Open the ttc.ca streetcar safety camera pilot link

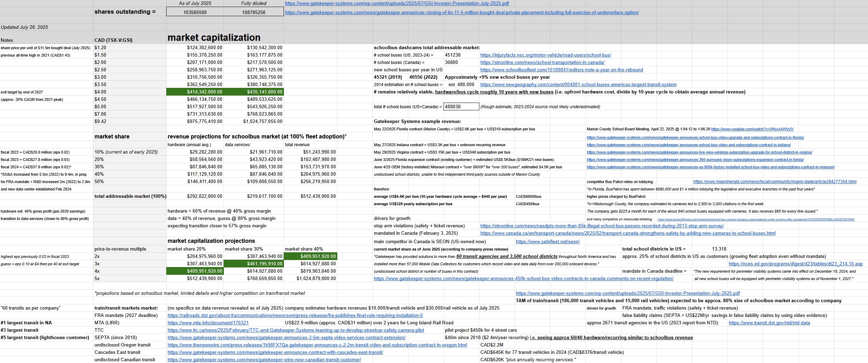click(x=296, y=330)
